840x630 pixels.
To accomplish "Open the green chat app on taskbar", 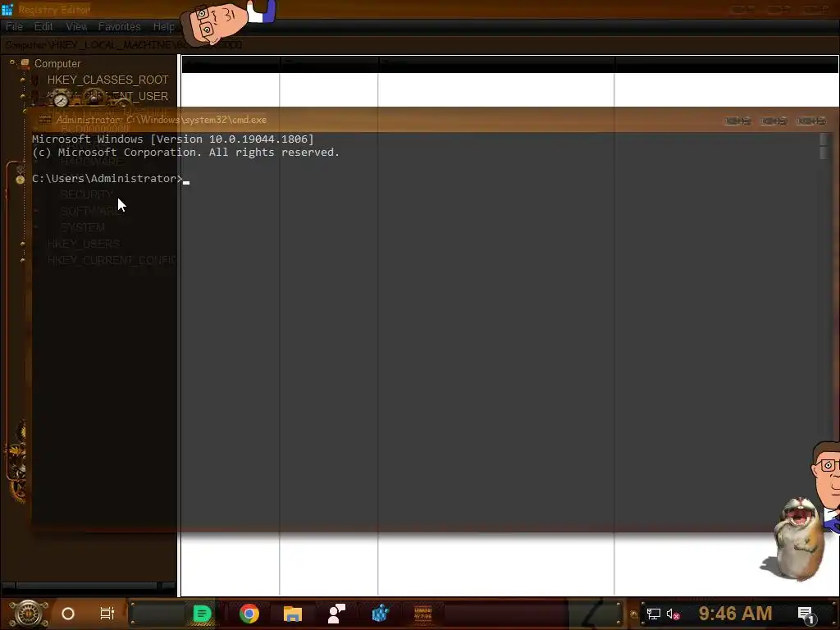I will (x=202, y=614).
